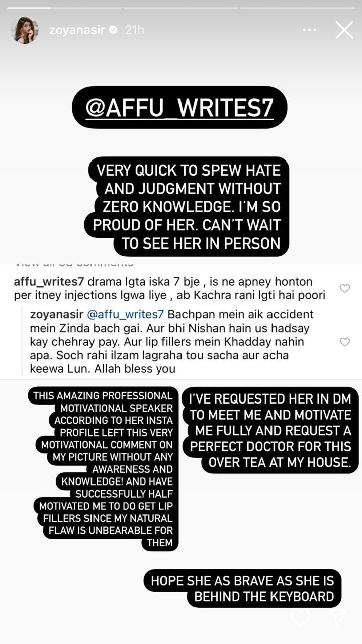Like the affu_writes7 comment heart

click(345, 288)
